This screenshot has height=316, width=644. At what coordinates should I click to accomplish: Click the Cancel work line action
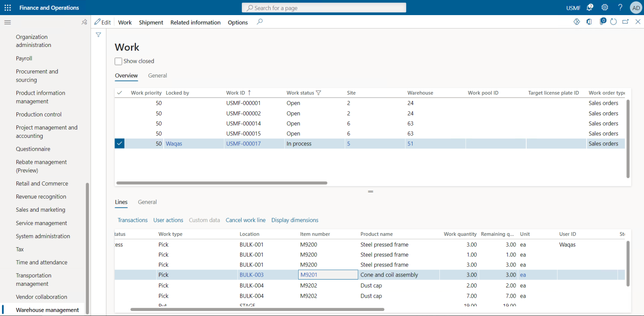click(245, 220)
